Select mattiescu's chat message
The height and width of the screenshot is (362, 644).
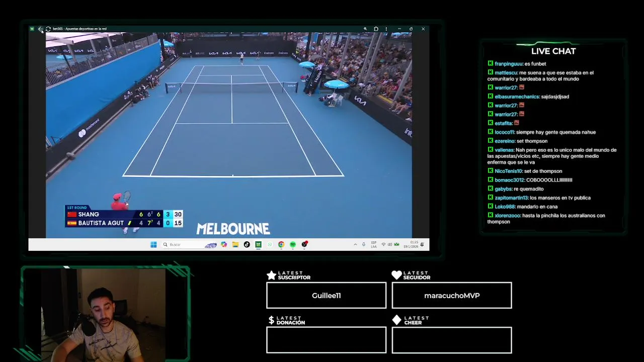(x=540, y=75)
